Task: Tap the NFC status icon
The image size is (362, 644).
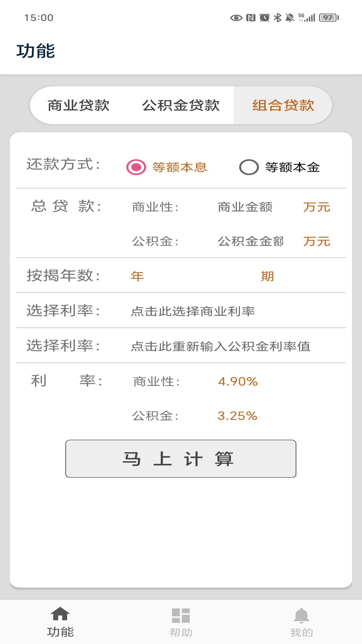Action: tap(251, 18)
